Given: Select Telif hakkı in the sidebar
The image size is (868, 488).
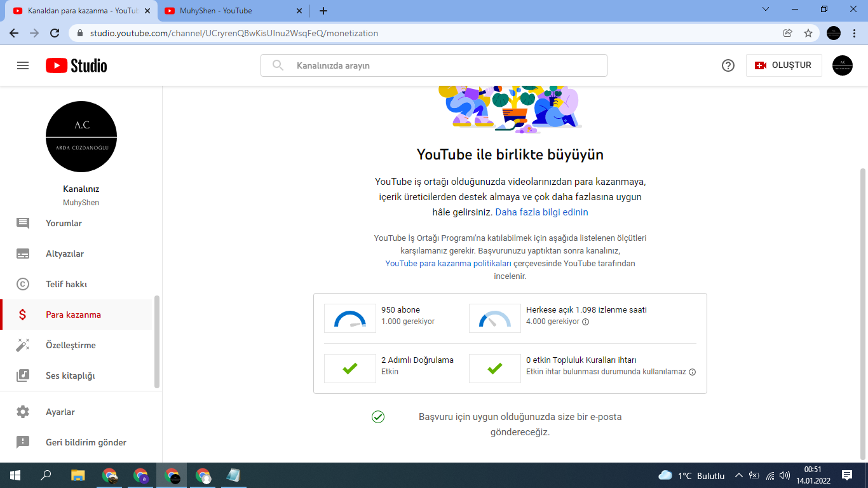Looking at the screenshot, I should click(x=76, y=284).
